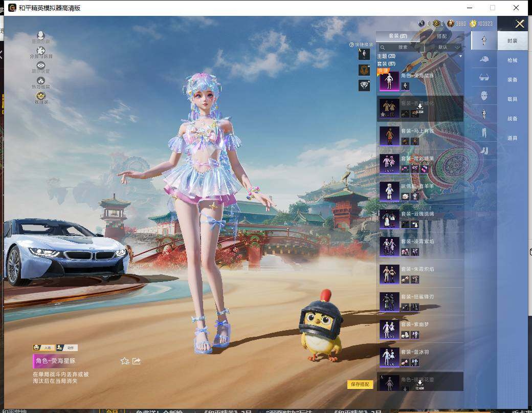This screenshot has height=413, width=532.
Task: Open the 枪械 firearms menu tab
Action: (512, 60)
